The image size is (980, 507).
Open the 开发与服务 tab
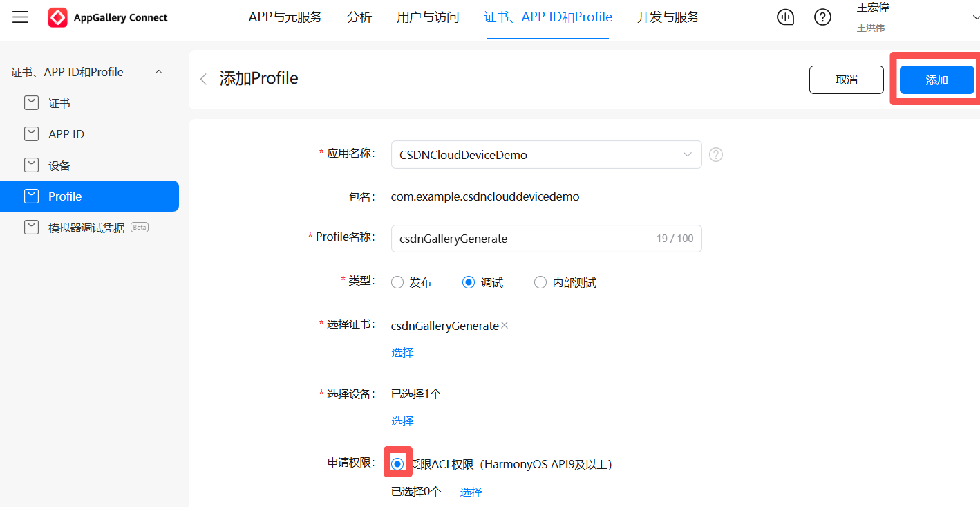(x=668, y=17)
